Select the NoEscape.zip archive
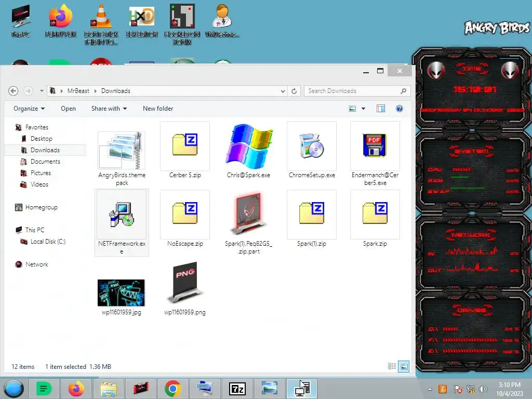The width and height of the screenshot is (532, 399). [185, 213]
